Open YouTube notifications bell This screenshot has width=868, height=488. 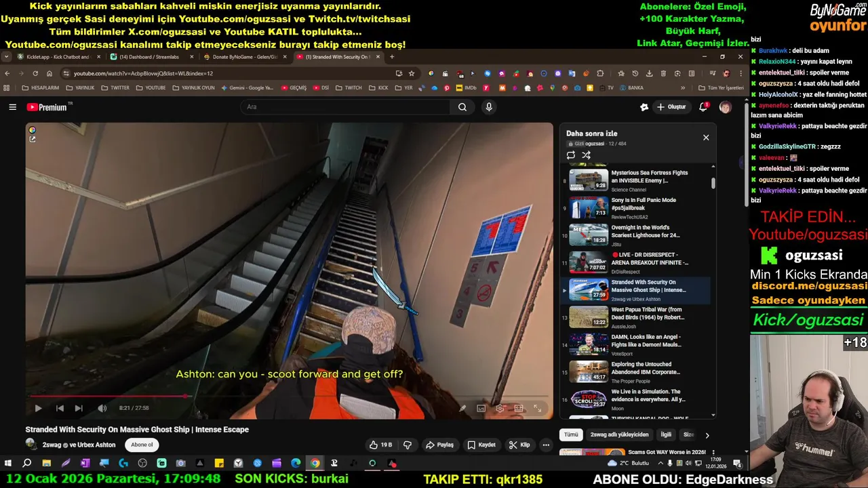pos(703,107)
